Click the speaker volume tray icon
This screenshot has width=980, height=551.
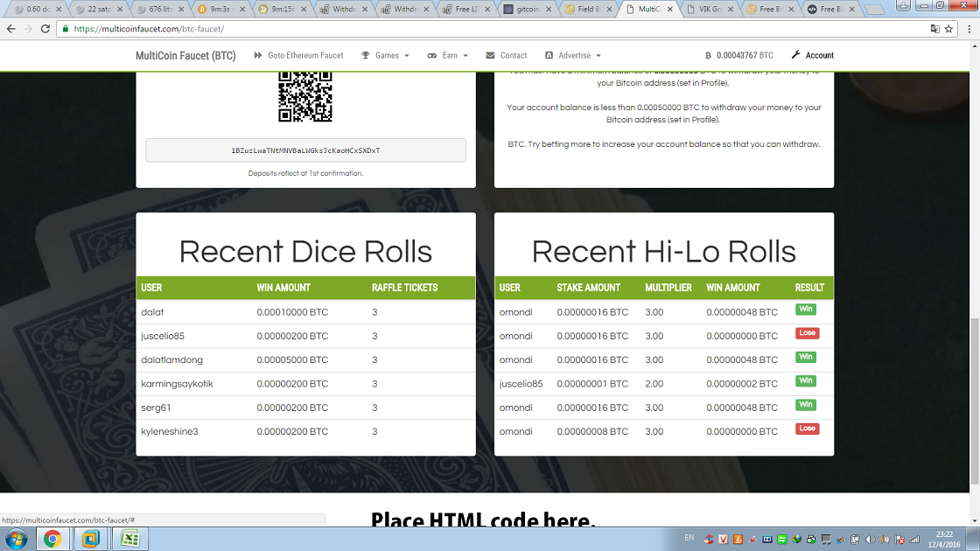[x=871, y=539]
